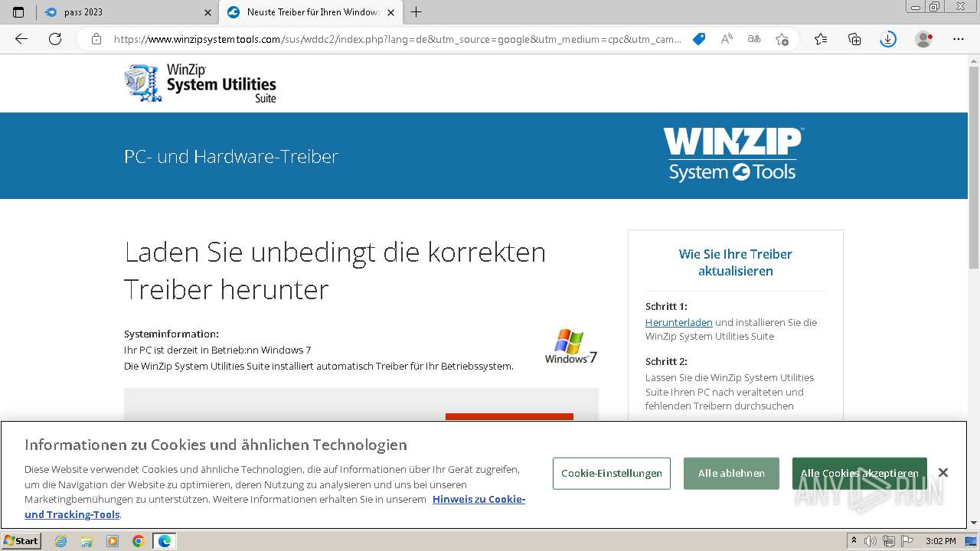Image resolution: width=980 pixels, height=551 pixels.
Task: Close the 'Neuste Treiber' tab
Action: tap(390, 12)
